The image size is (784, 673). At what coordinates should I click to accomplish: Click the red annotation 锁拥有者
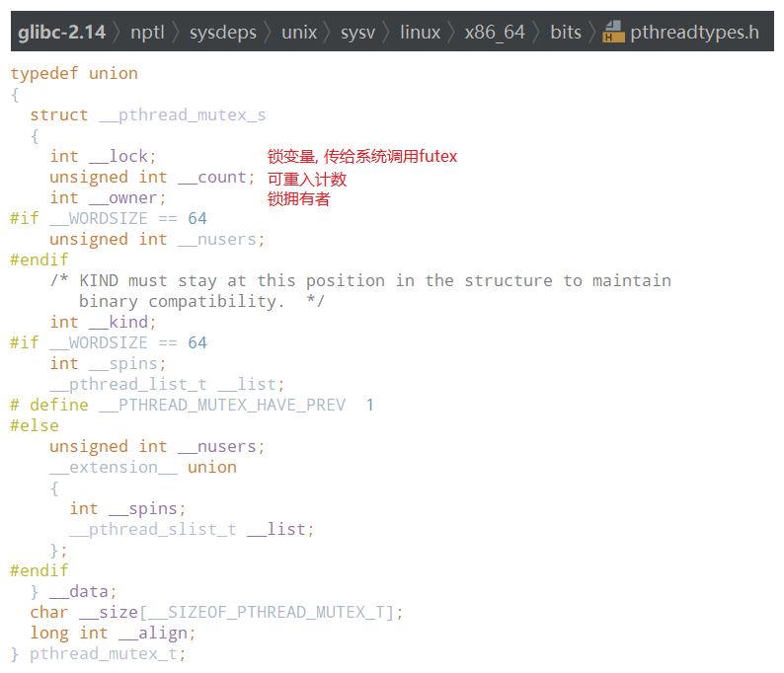pyautogui.click(x=298, y=199)
